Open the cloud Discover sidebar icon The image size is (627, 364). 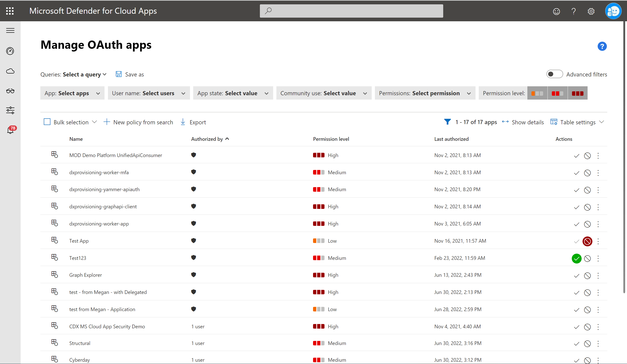coord(10,71)
